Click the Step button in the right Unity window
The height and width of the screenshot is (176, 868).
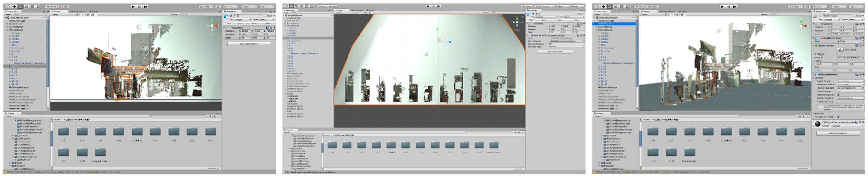click(735, 6)
